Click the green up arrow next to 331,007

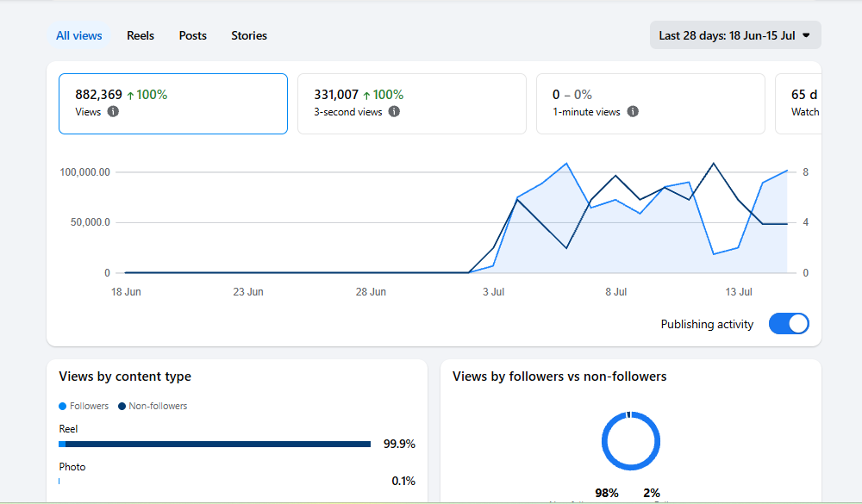[x=366, y=96]
